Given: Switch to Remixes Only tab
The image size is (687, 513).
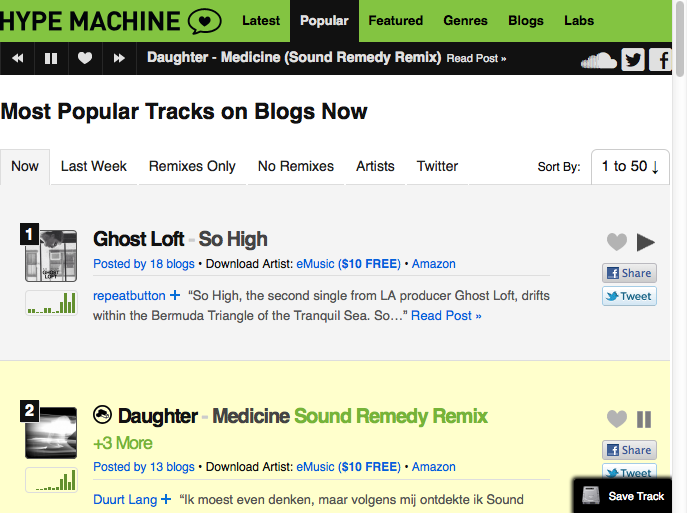Looking at the screenshot, I should 192,167.
